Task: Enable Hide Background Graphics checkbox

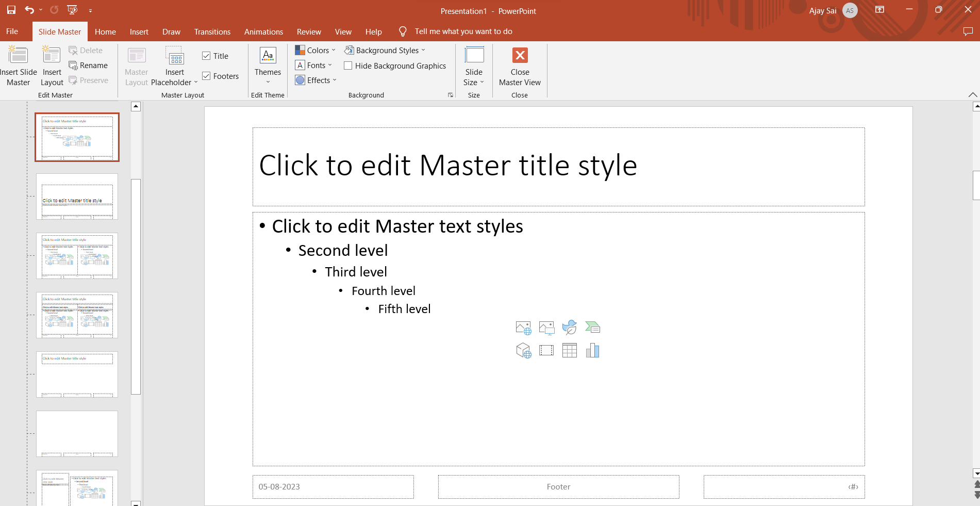Action: pos(348,66)
